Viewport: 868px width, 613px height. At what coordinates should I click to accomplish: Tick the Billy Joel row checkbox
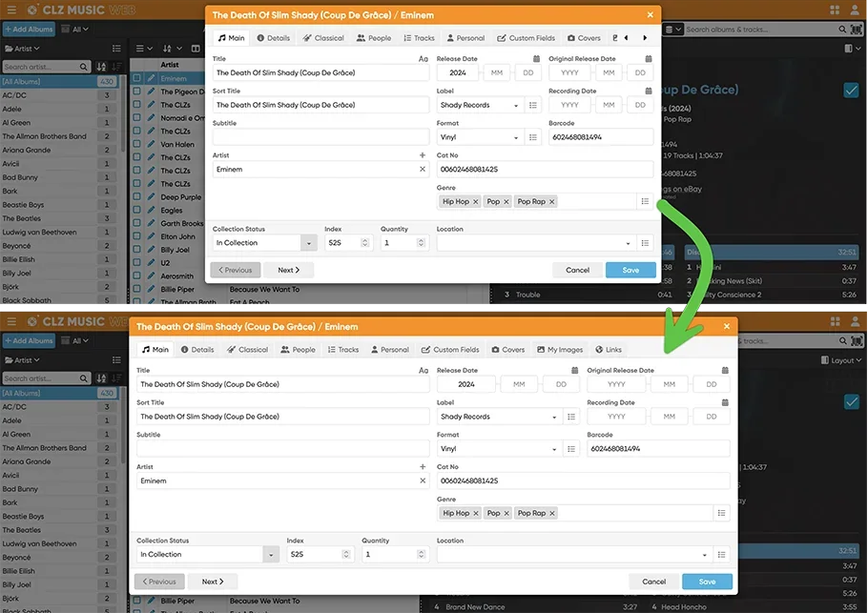[136, 250]
